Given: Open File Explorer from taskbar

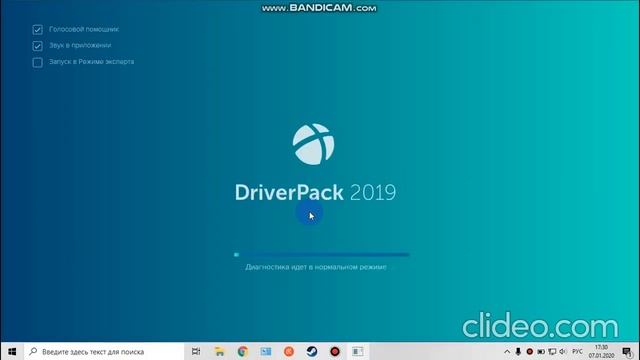Looking at the screenshot, I should [x=220, y=351].
